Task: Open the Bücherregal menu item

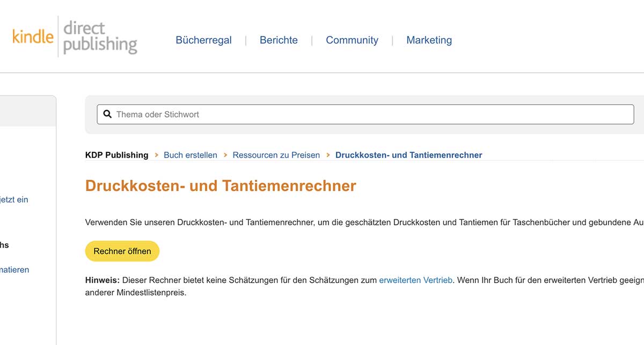Action: point(204,40)
